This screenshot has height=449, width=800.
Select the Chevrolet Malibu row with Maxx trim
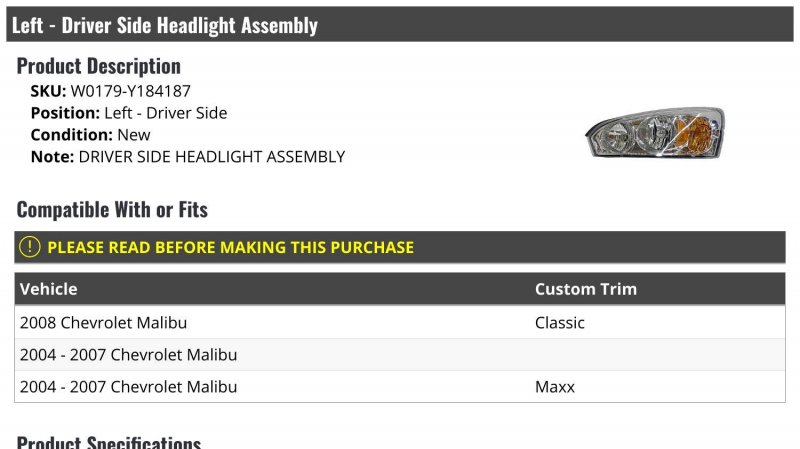[x=128, y=387]
